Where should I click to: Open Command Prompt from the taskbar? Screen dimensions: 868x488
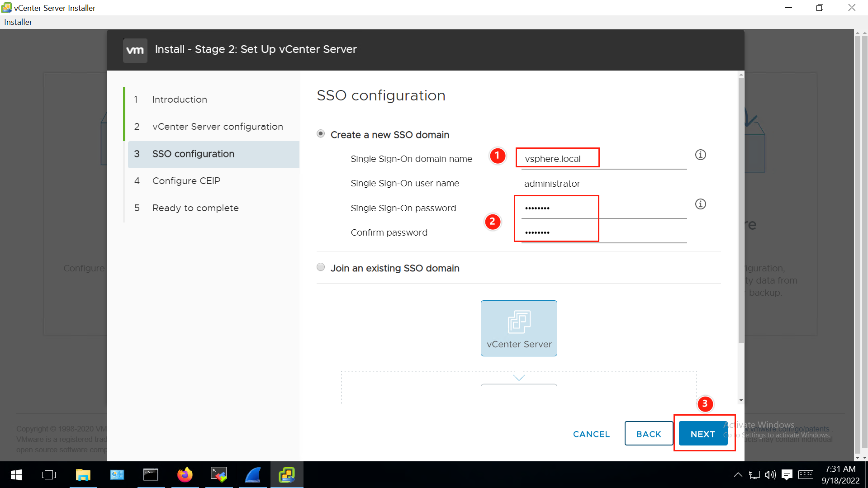(x=151, y=474)
